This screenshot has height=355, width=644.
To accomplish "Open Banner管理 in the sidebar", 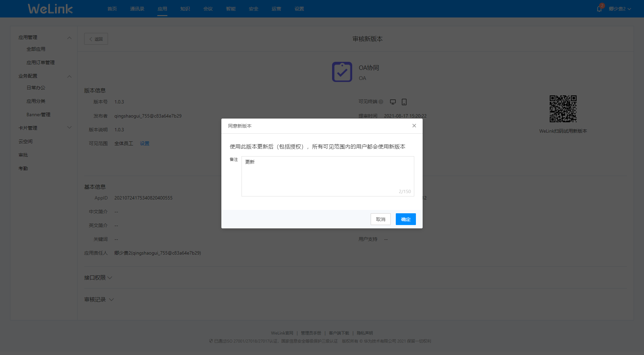I will [x=39, y=115].
